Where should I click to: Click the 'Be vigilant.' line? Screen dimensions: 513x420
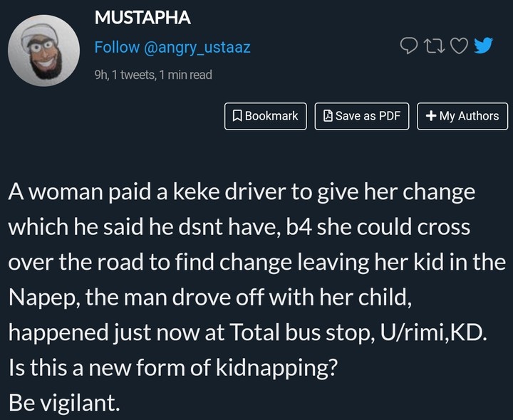click(63, 403)
